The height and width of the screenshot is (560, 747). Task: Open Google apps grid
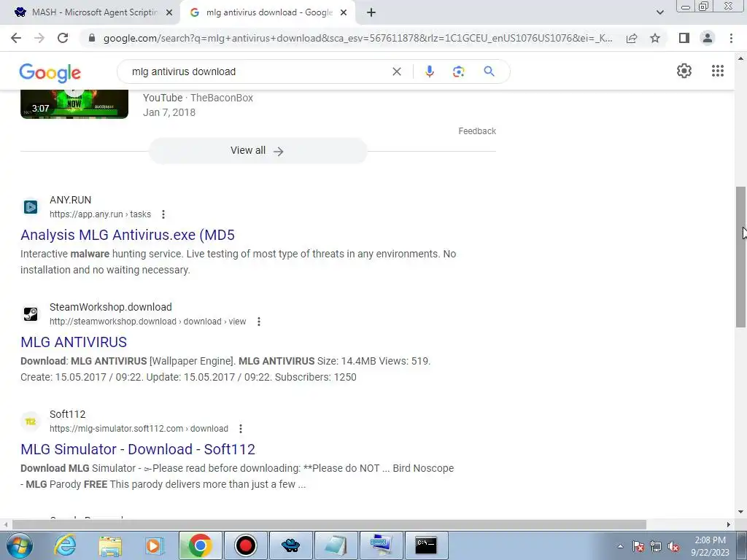718,71
